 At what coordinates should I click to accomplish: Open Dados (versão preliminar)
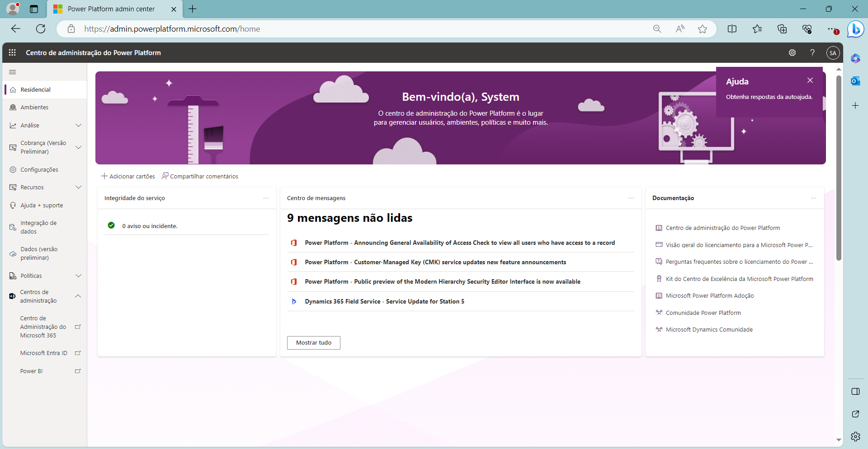45,253
